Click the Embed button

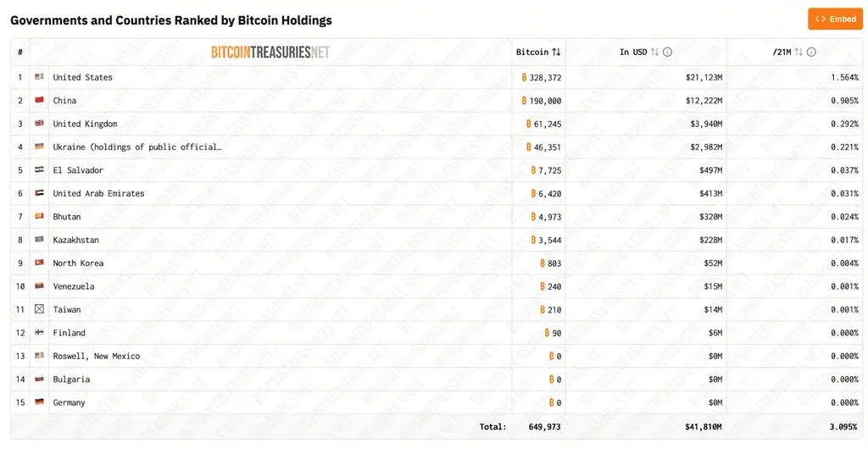(x=835, y=19)
